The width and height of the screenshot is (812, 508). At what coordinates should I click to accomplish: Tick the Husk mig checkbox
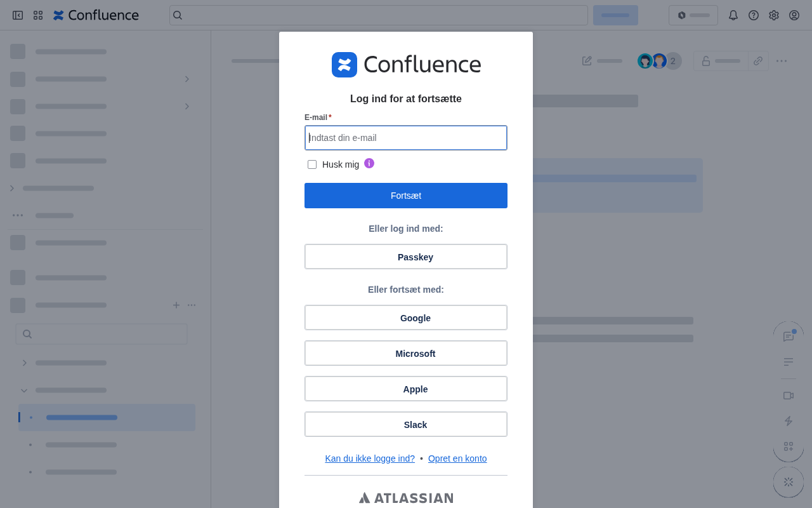click(x=312, y=164)
